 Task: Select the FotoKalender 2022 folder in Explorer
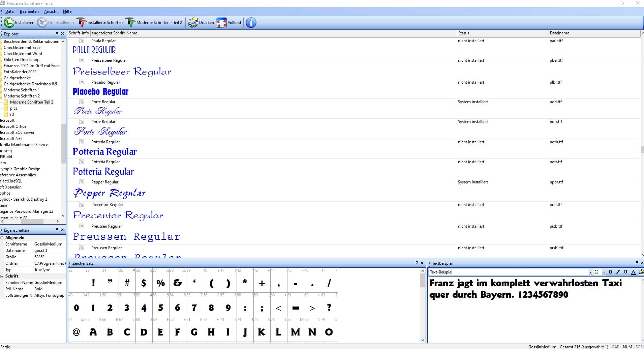coord(20,72)
